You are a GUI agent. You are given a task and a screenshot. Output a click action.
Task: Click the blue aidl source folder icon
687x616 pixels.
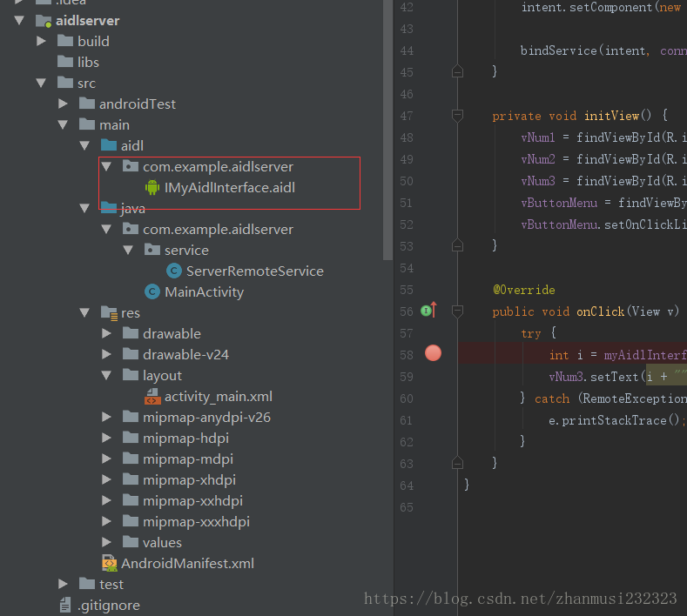pos(109,145)
